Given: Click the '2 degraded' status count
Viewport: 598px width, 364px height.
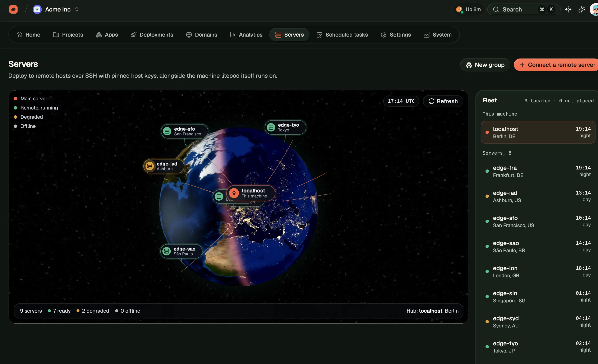Looking at the screenshot, I should tap(93, 311).
